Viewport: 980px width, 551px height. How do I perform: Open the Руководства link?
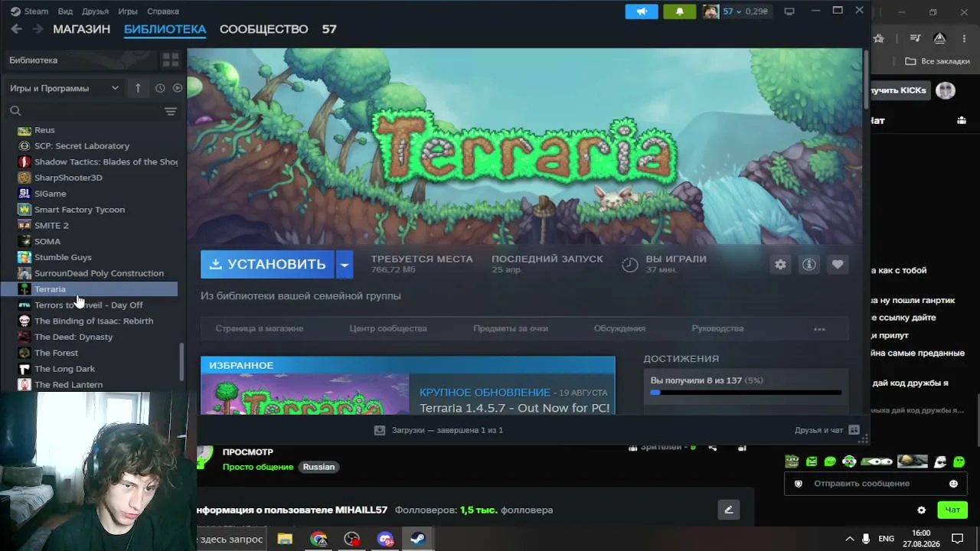pos(717,328)
